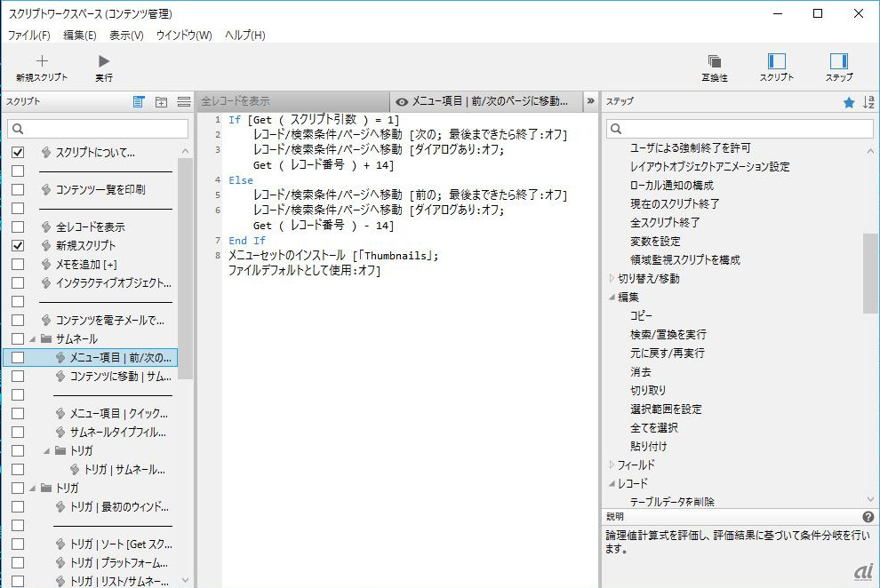The width and height of the screenshot is (880, 588).
Task: Collapse the 編集 step category
Action: (x=612, y=297)
